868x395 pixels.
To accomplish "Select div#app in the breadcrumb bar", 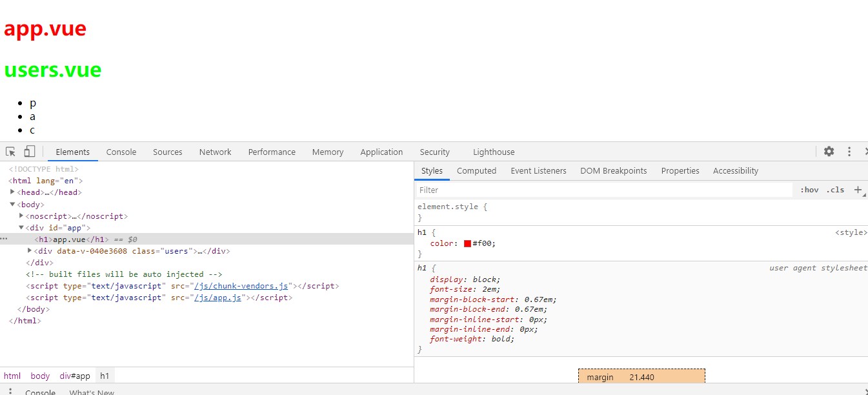I will (75, 376).
